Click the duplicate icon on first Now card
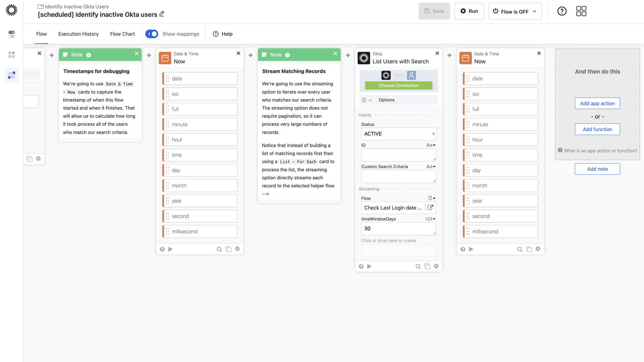644x362 pixels. click(x=228, y=249)
